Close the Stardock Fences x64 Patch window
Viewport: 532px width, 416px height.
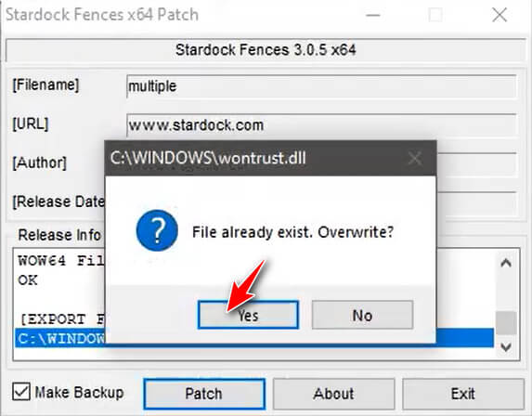(500, 15)
